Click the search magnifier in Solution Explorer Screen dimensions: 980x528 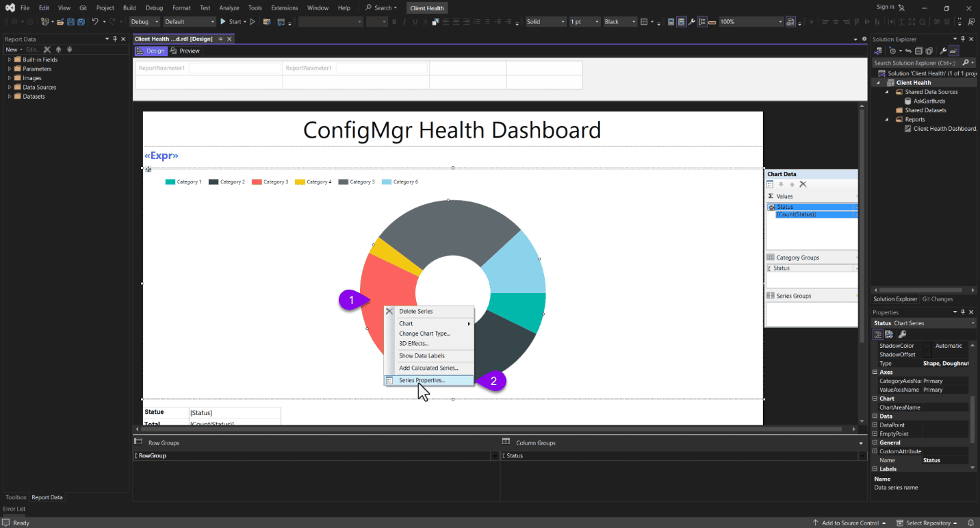[x=965, y=62]
